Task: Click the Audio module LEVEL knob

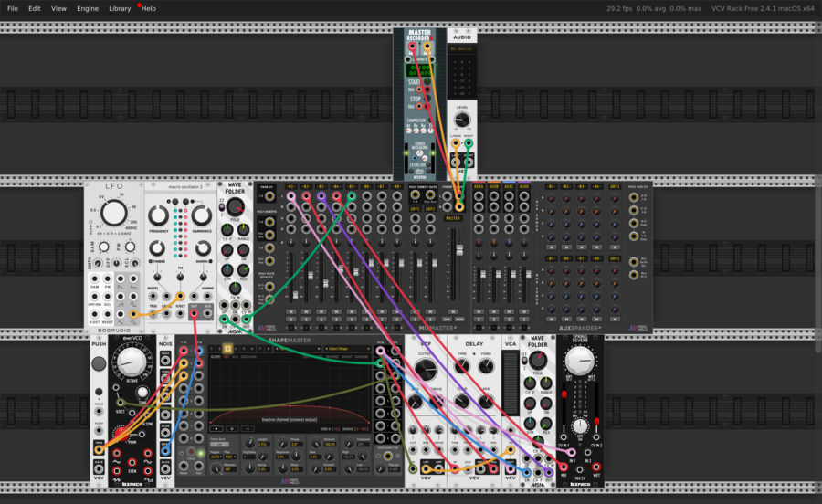Action: [462, 120]
